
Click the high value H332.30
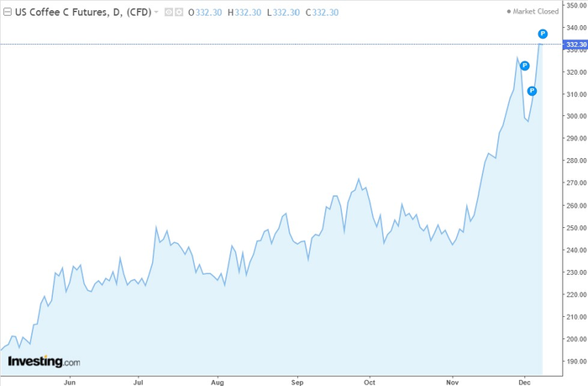[x=244, y=13]
